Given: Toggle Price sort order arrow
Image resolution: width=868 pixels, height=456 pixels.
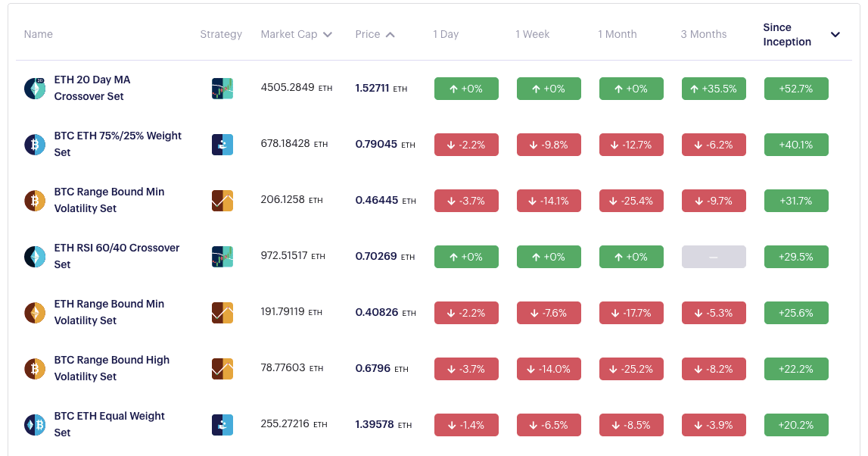Looking at the screenshot, I should [x=390, y=34].
